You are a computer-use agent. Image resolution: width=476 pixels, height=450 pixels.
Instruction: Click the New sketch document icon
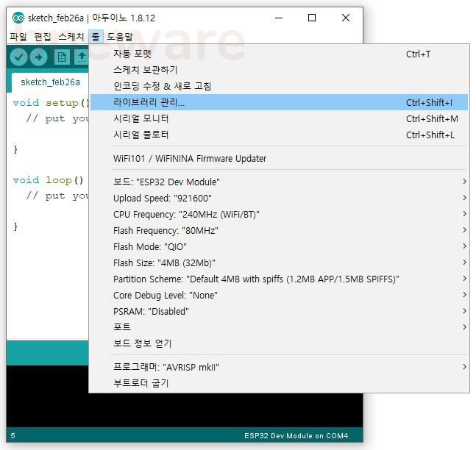coord(62,57)
